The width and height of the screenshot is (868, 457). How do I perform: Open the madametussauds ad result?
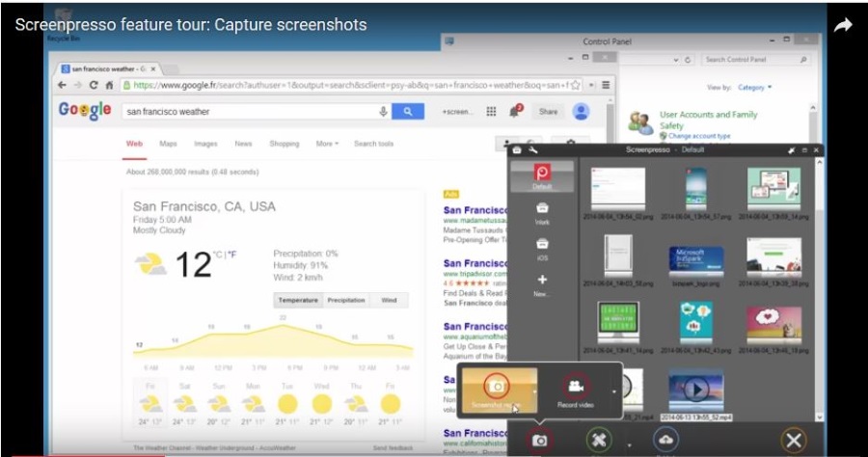[x=475, y=210]
